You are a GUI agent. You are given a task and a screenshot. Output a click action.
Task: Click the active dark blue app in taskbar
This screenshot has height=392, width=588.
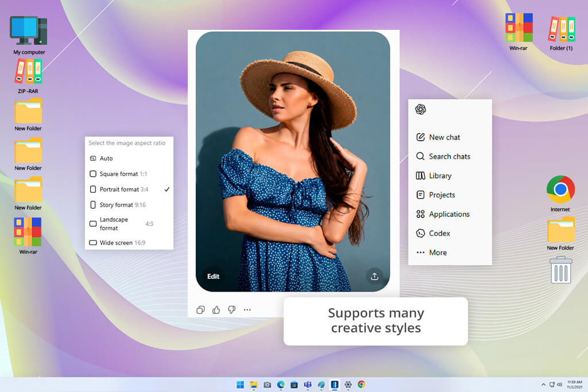tap(335, 385)
